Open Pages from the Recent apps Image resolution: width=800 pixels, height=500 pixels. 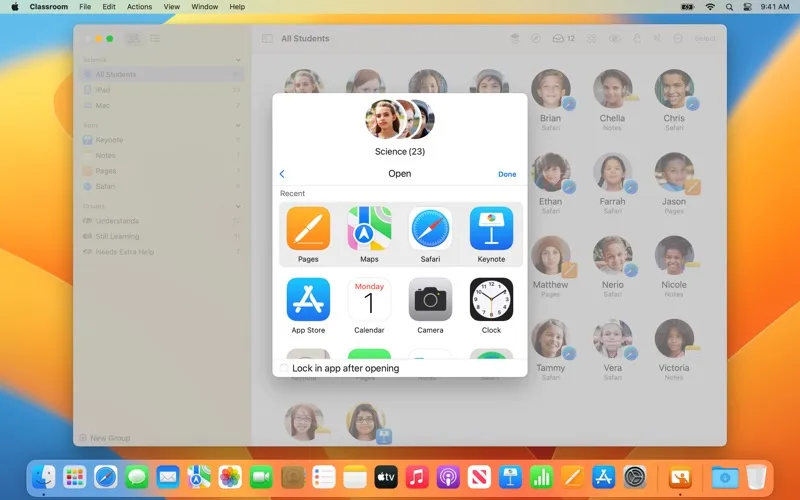point(308,228)
